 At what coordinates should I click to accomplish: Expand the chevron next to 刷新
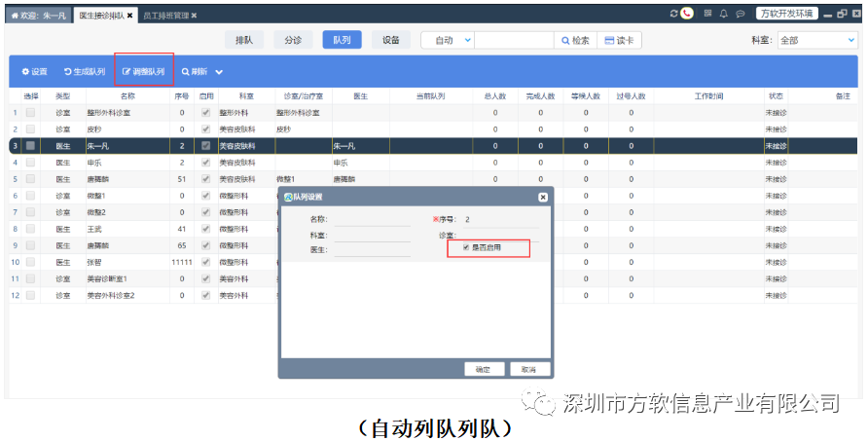(219, 72)
